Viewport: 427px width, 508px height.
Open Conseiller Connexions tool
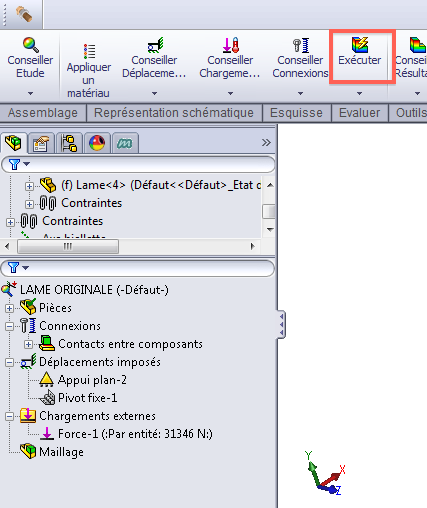300,58
